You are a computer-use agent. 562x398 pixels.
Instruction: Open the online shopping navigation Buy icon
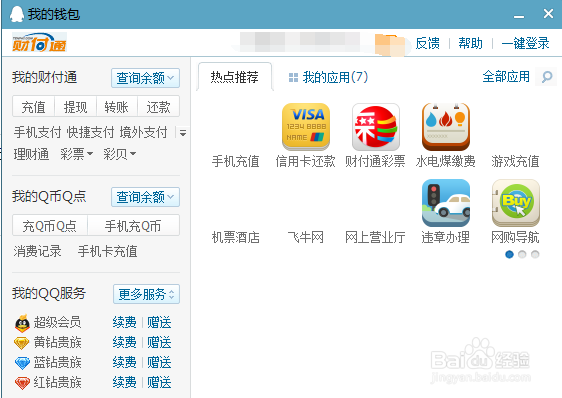[x=515, y=203]
